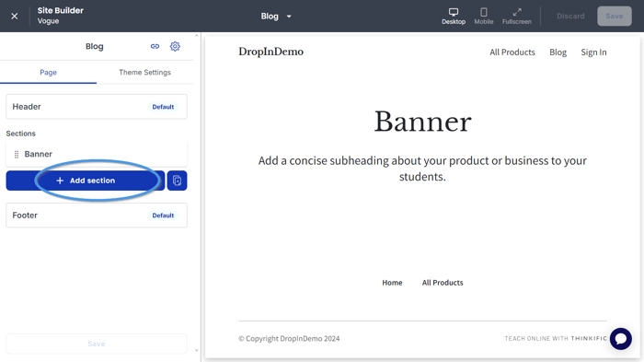Click Sign In link in preview
644x362 pixels.
(593, 53)
